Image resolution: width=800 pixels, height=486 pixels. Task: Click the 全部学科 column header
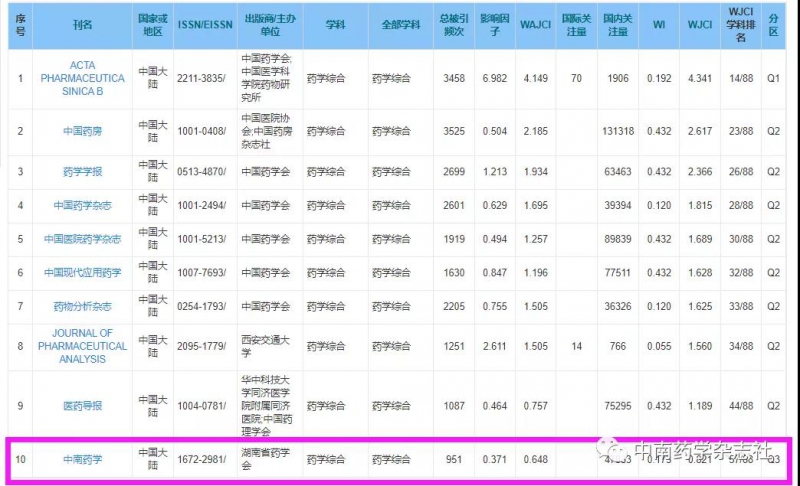coord(401,24)
